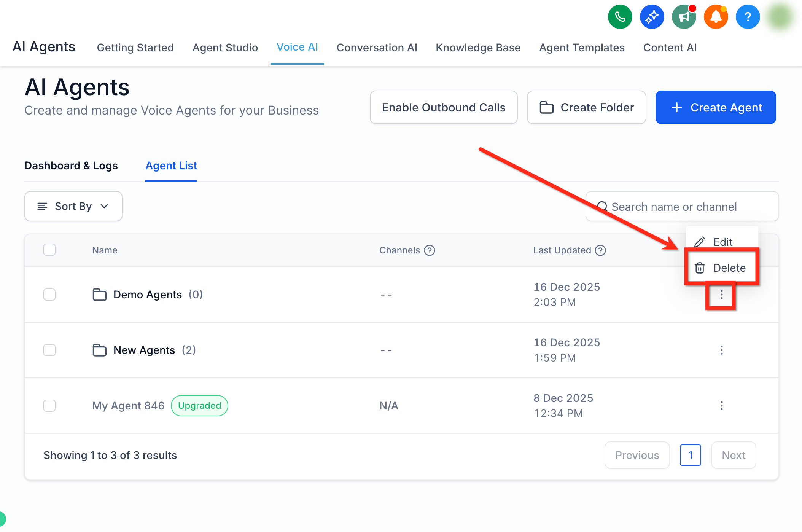Image resolution: width=802 pixels, height=532 pixels.
Task: Select the Agent List tab
Action: click(x=171, y=166)
